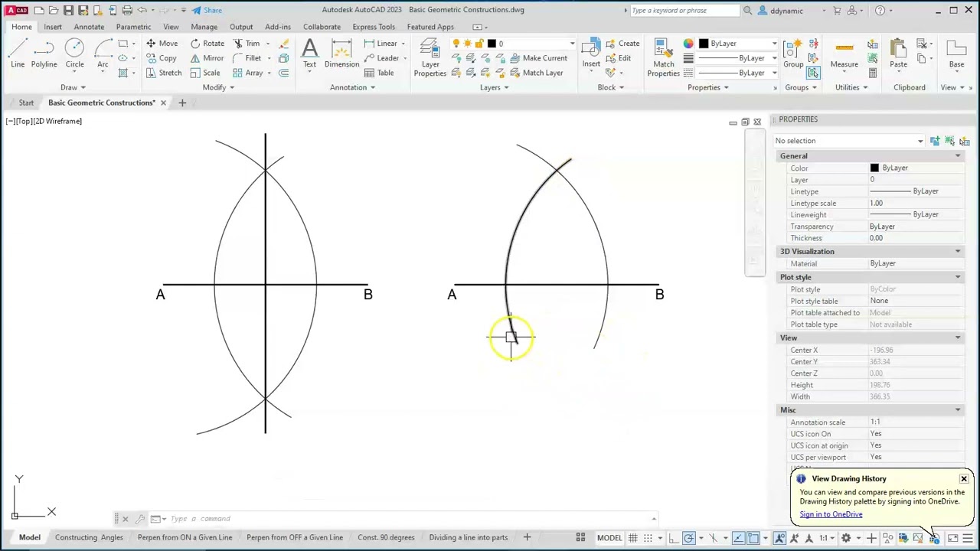This screenshot has height=551, width=980.
Task: Click the Insert block tool
Action: [591, 54]
